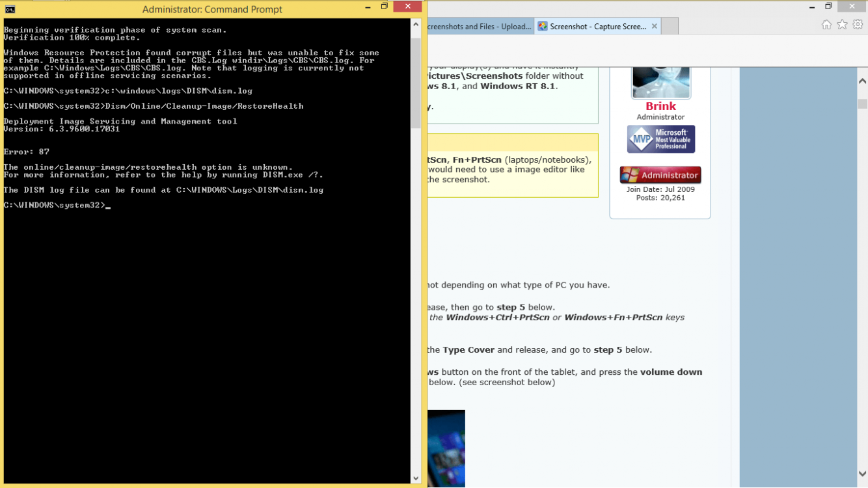
Task: Click 'Deployment Image Servicing and Management tool' line
Action: click(x=120, y=121)
